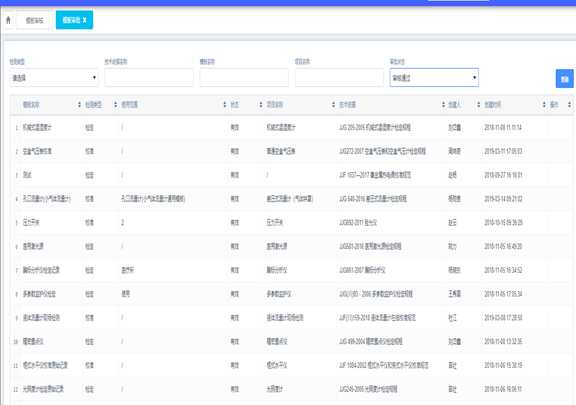
Task: Focus the 模板名称 filter text field
Action: (x=244, y=78)
